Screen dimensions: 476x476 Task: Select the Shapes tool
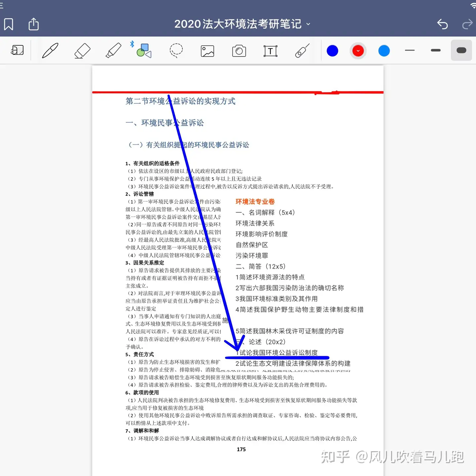coord(144,51)
